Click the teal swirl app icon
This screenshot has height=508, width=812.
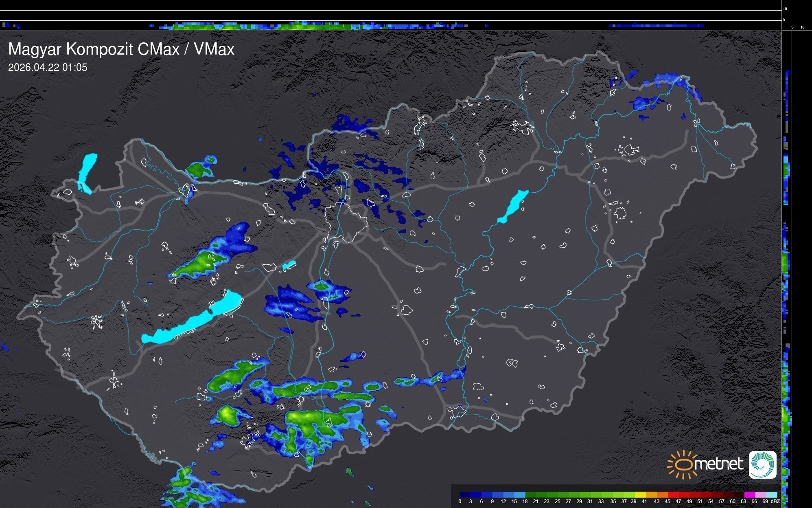tap(762, 464)
